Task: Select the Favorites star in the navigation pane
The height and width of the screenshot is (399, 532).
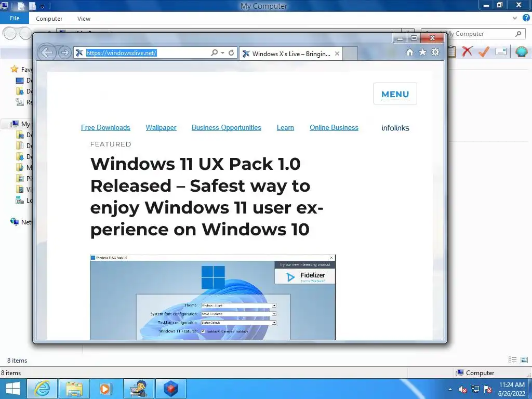Action: (x=14, y=69)
